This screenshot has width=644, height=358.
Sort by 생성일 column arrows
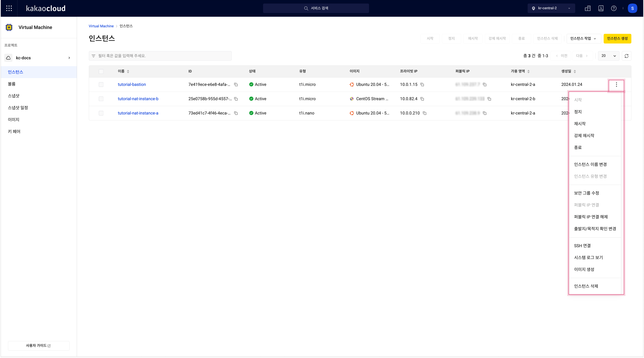[575, 71]
